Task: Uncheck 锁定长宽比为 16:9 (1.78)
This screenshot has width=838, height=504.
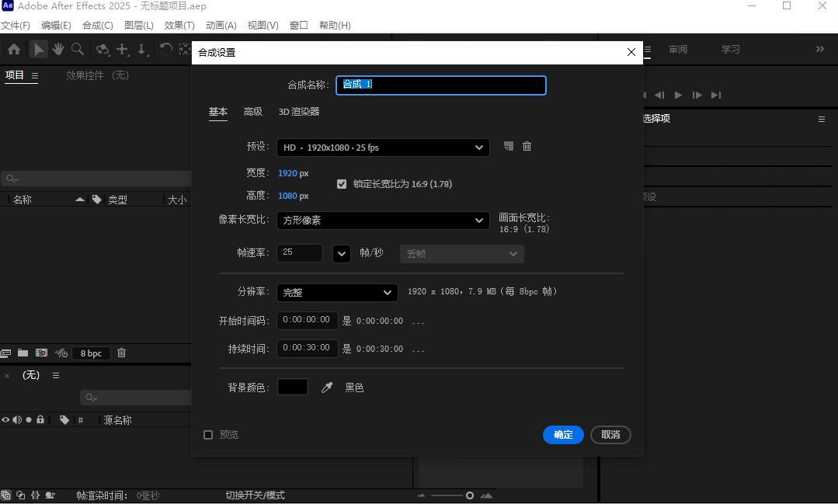Action: click(x=342, y=184)
